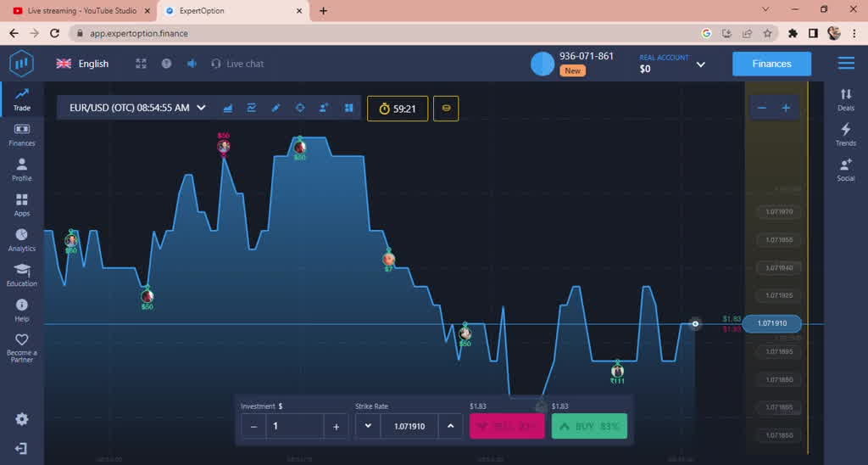
Task: Open Analytics in the left sidebar
Action: click(x=22, y=239)
